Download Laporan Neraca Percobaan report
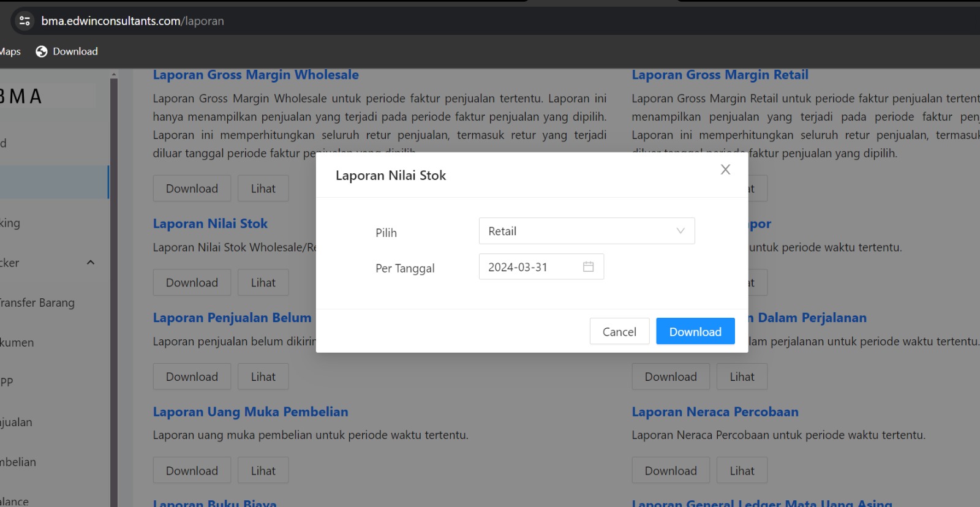980x507 pixels. 670,471
